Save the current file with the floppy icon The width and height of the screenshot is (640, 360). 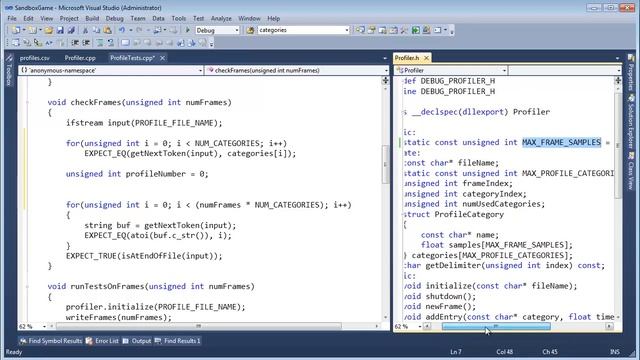(60, 30)
